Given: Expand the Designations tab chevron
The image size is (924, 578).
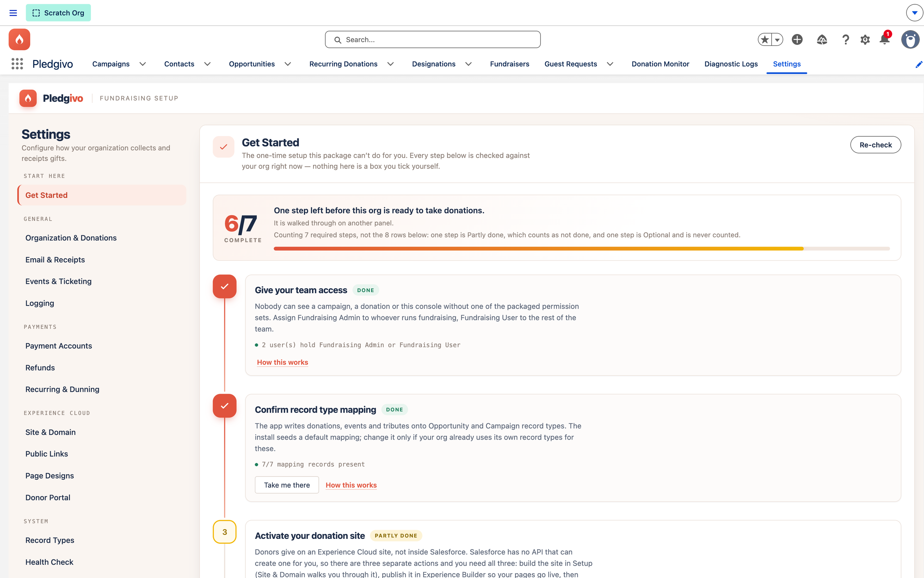Looking at the screenshot, I should click(468, 64).
